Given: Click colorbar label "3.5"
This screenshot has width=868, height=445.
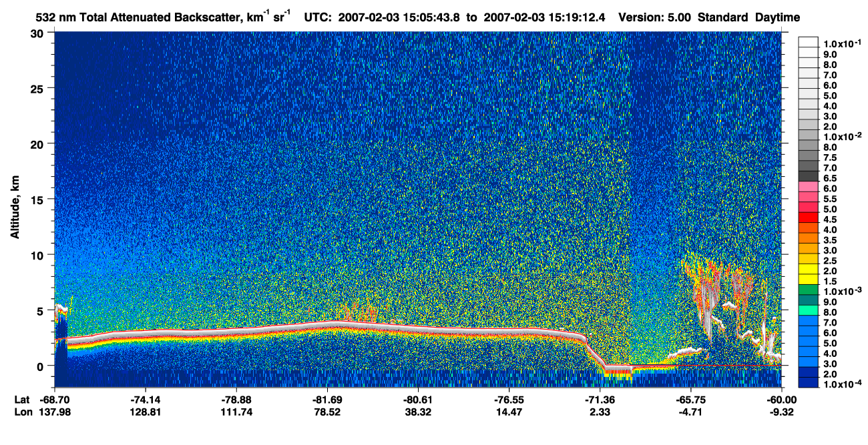Looking at the screenshot, I should (x=831, y=240).
